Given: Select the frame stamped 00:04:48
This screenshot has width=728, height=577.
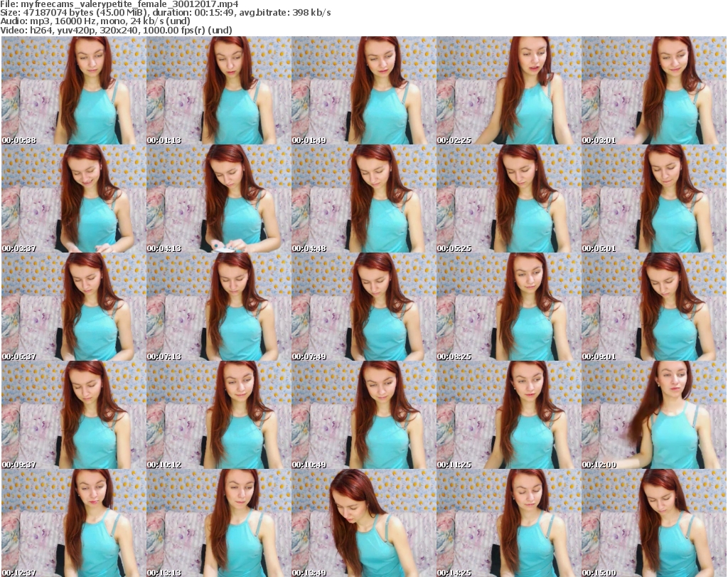Looking at the screenshot, I should click(363, 198).
